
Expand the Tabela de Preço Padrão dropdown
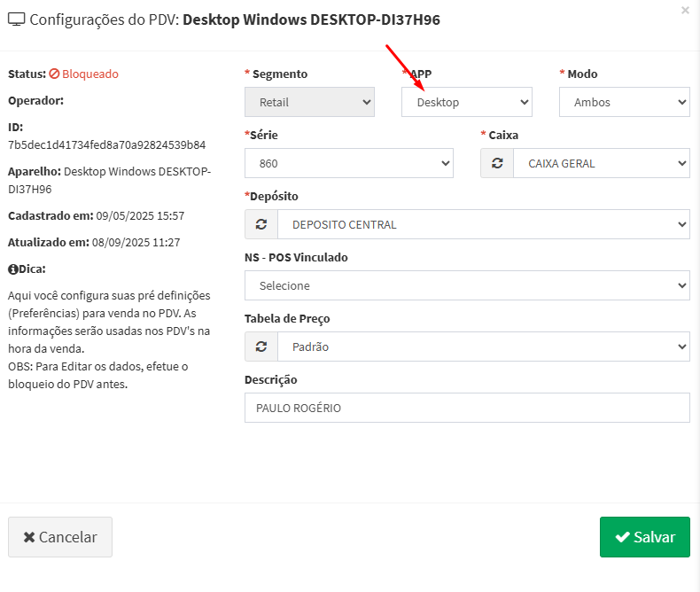(x=483, y=347)
